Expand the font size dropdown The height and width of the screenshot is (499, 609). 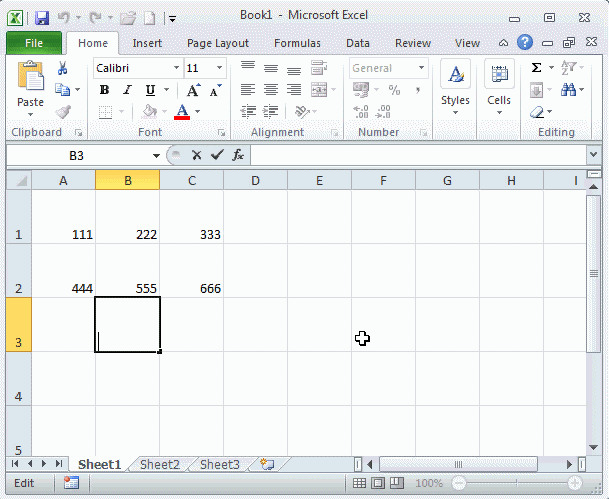tap(220, 68)
